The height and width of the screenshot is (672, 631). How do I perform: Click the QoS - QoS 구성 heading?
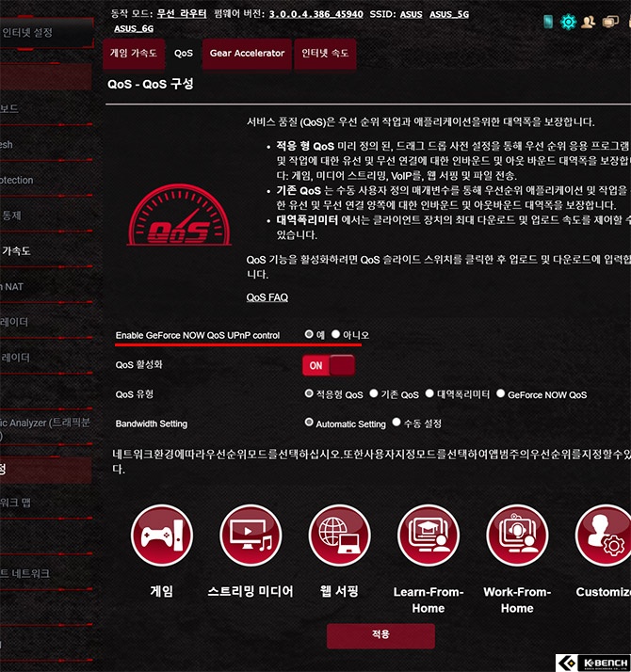click(150, 84)
